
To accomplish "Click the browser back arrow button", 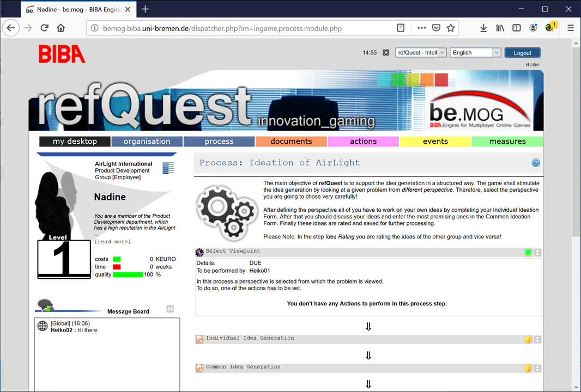I will tap(11, 28).
